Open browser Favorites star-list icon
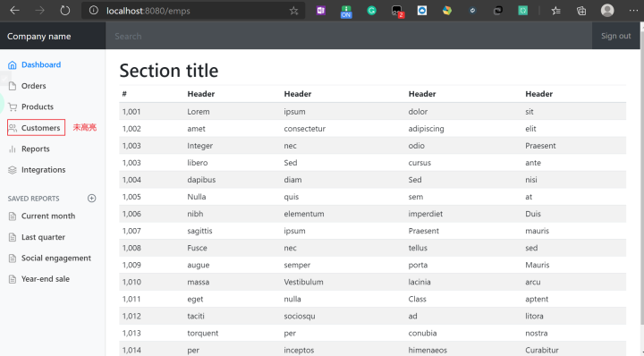 pyautogui.click(x=555, y=11)
